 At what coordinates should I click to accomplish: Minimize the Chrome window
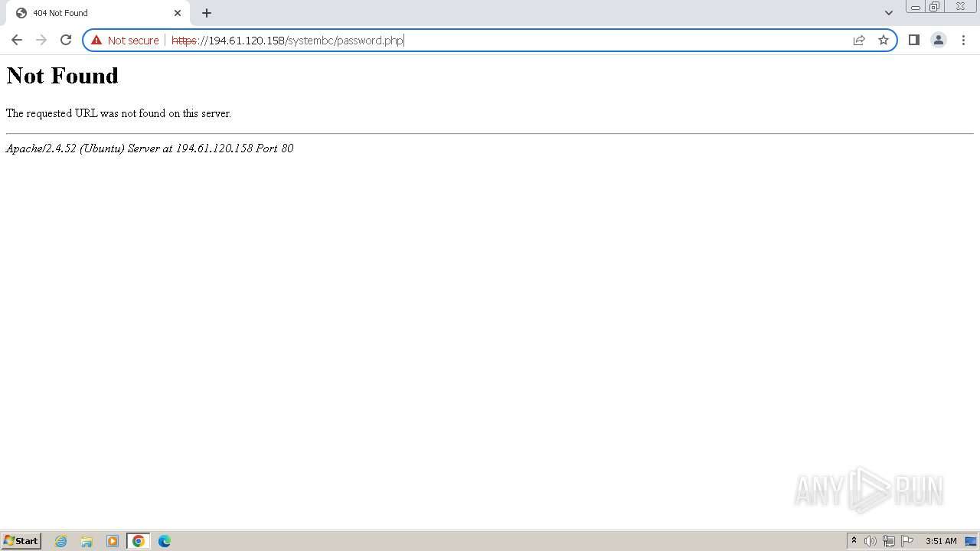point(916,7)
